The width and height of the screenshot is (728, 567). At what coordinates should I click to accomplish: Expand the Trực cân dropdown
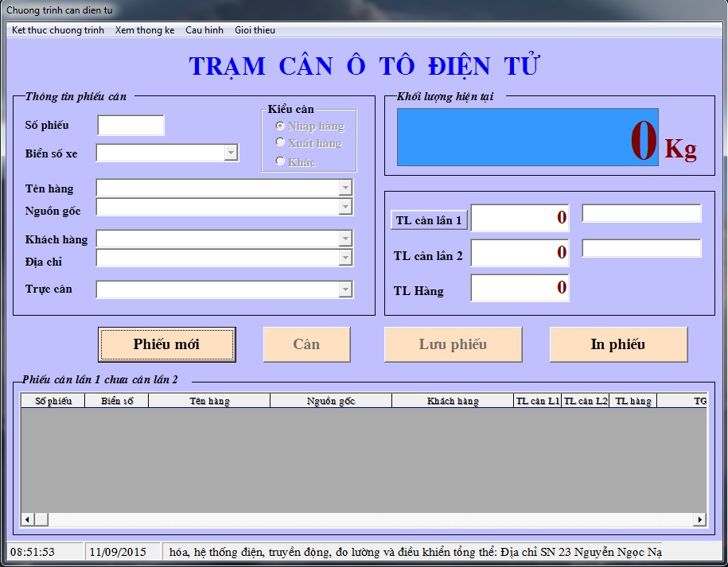(x=345, y=289)
